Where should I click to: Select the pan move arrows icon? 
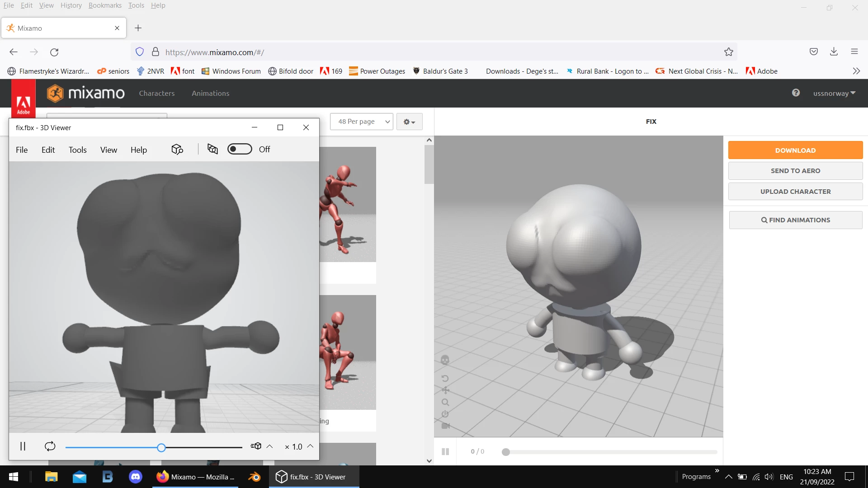pyautogui.click(x=445, y=390)
